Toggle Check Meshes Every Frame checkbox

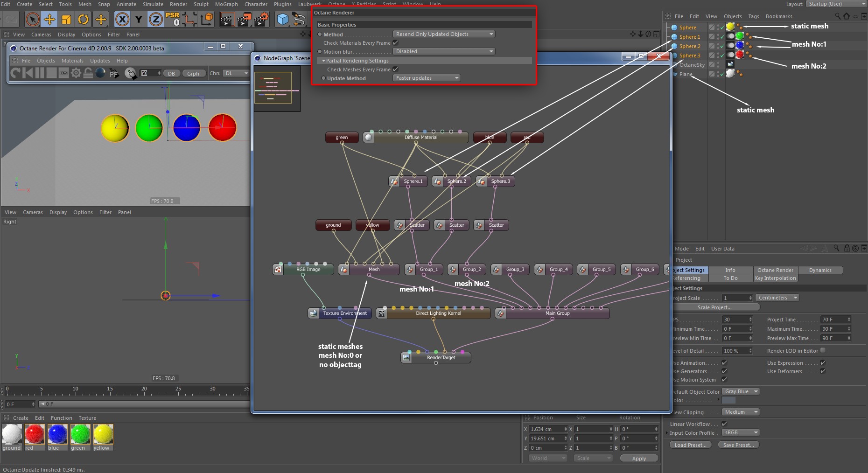point(395,69)
